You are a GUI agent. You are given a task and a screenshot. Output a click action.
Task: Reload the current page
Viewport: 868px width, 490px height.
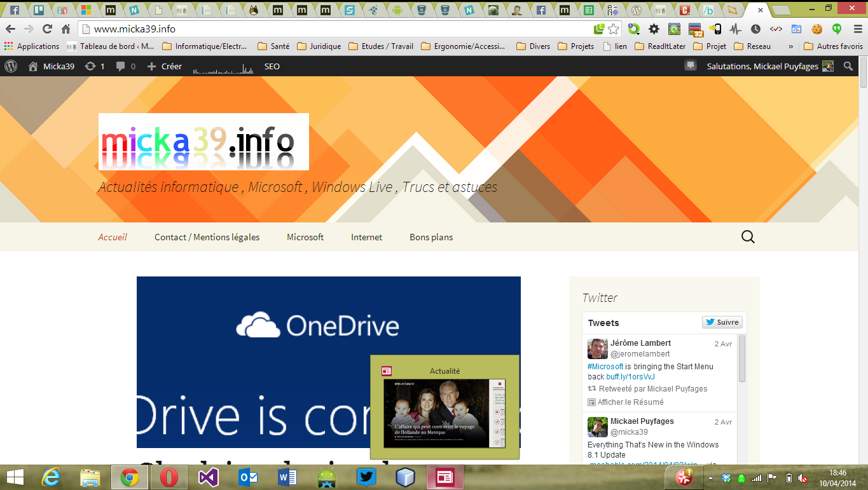(47, 29)
